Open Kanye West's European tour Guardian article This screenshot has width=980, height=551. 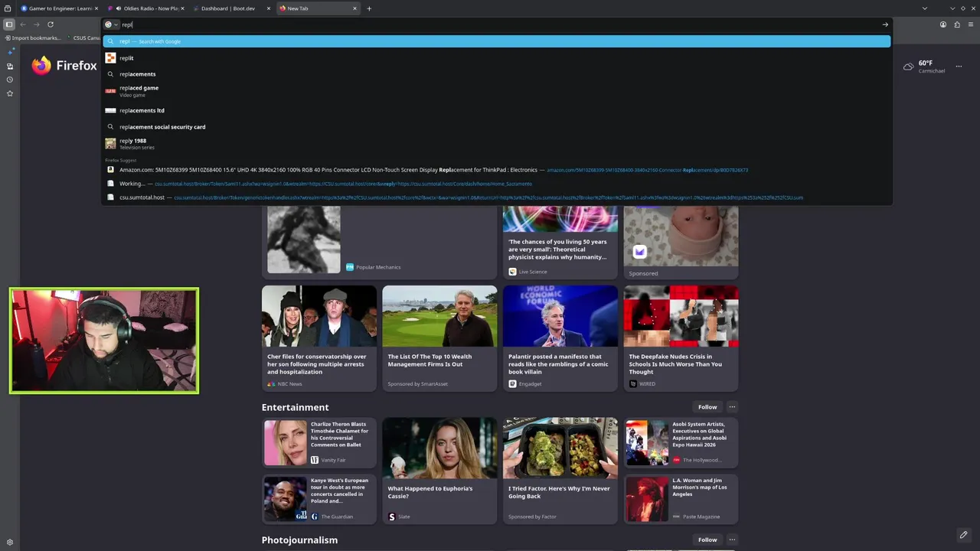(318, 498)
